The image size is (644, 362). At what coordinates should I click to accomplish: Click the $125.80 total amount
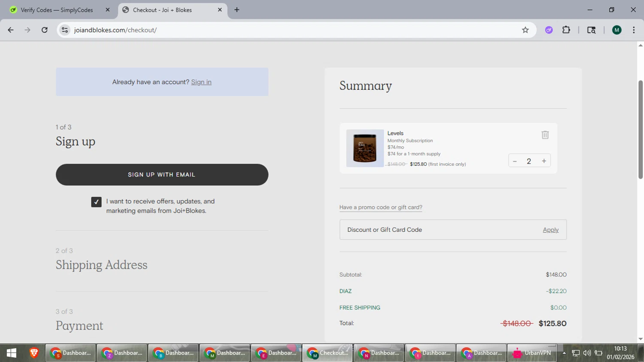553,324
